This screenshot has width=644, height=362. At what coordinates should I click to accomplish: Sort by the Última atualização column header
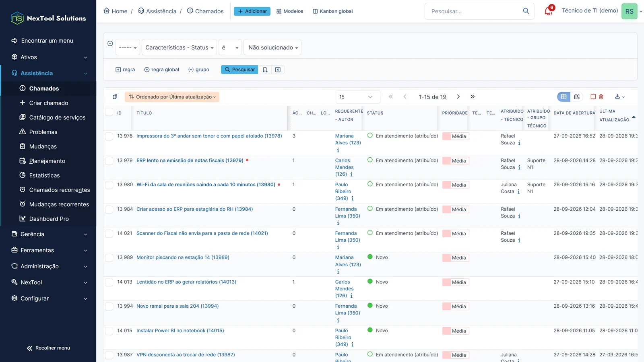[614, 115]
